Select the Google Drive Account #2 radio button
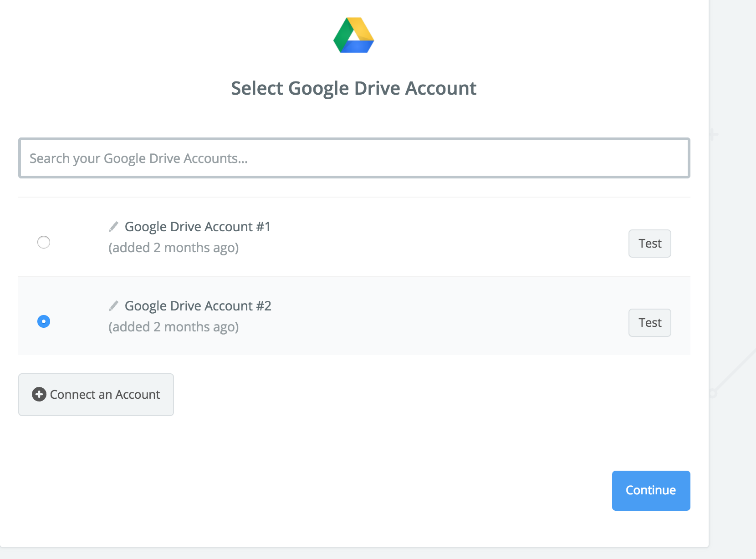The width and height of the screenshot is (756, 559). pyautogui.click(x=44, y=321)
